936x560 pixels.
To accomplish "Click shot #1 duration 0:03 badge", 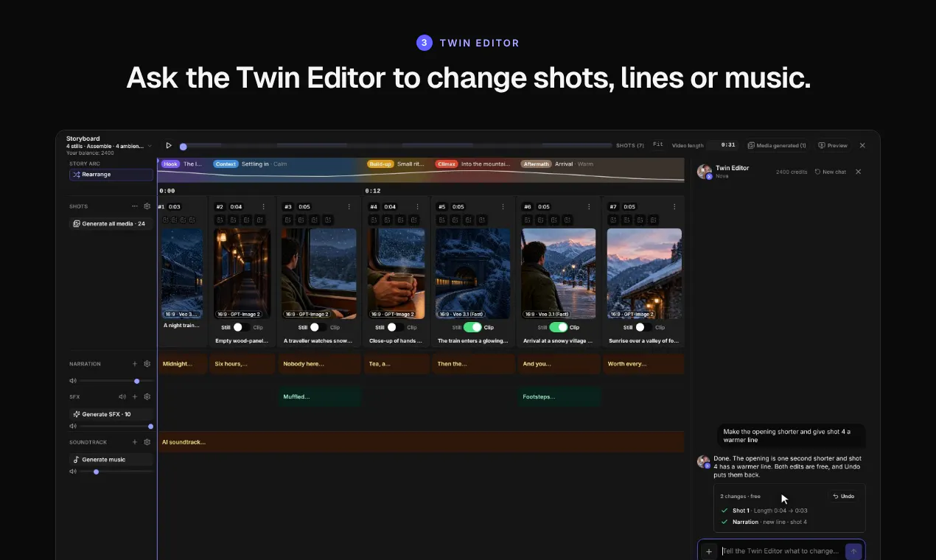I will [x=174, y=207].
